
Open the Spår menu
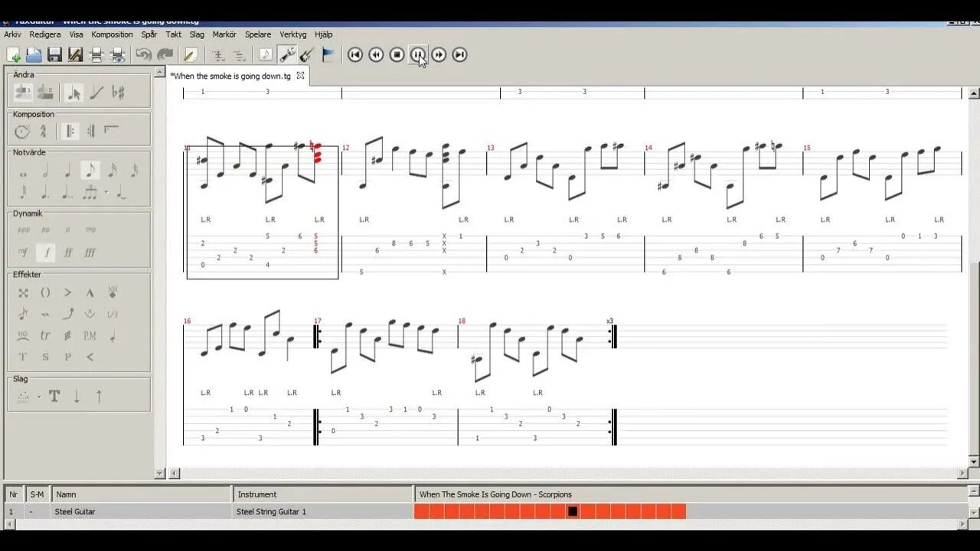[149, 34]
